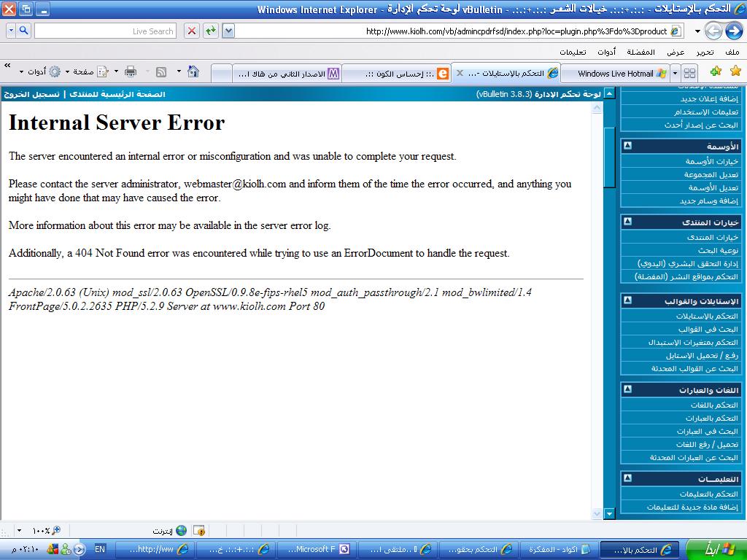Open نوعية البحث link
This screenshot has height=560, width=747.
point(718,250)
